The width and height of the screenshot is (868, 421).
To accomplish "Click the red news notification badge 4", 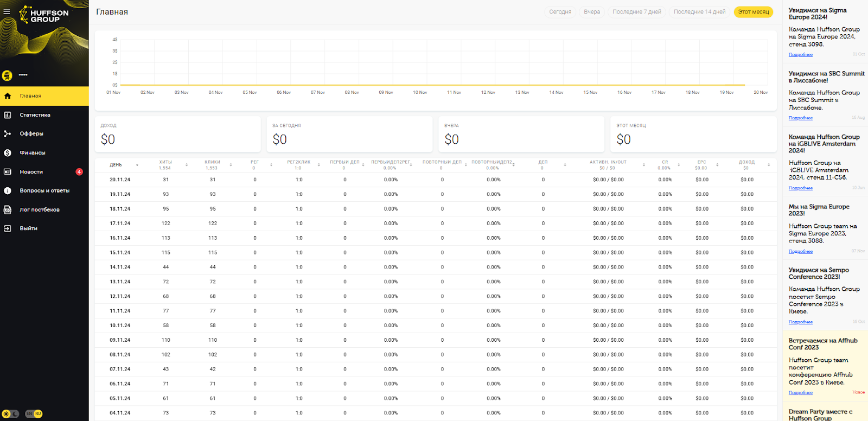I will point(79,172).
